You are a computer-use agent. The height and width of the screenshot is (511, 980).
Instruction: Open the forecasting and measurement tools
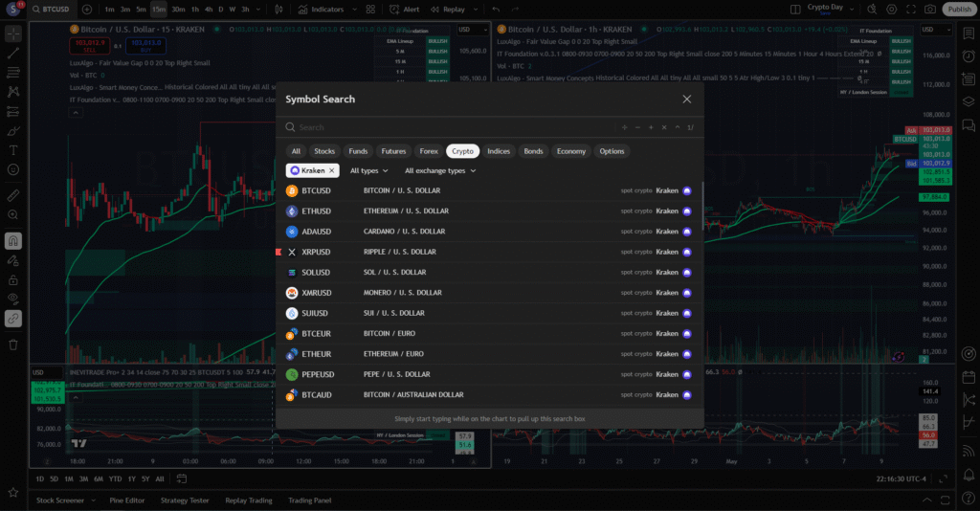[x=13, y=112]
